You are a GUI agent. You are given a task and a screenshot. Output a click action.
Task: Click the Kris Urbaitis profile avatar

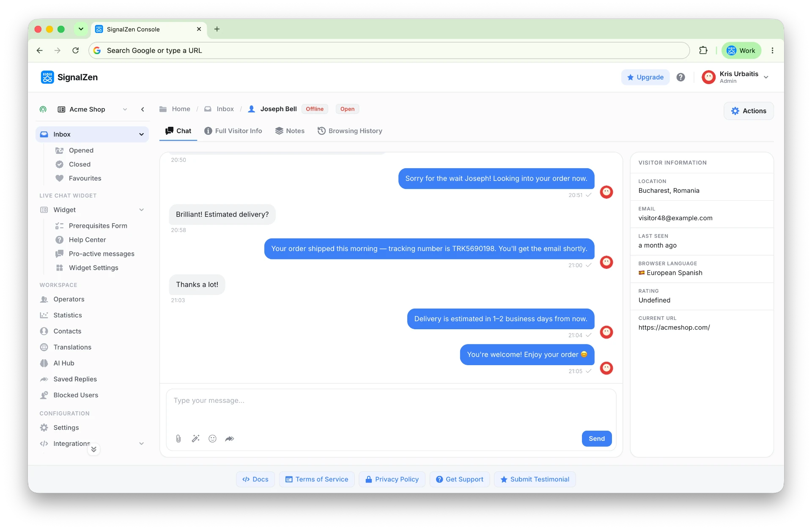708,77
